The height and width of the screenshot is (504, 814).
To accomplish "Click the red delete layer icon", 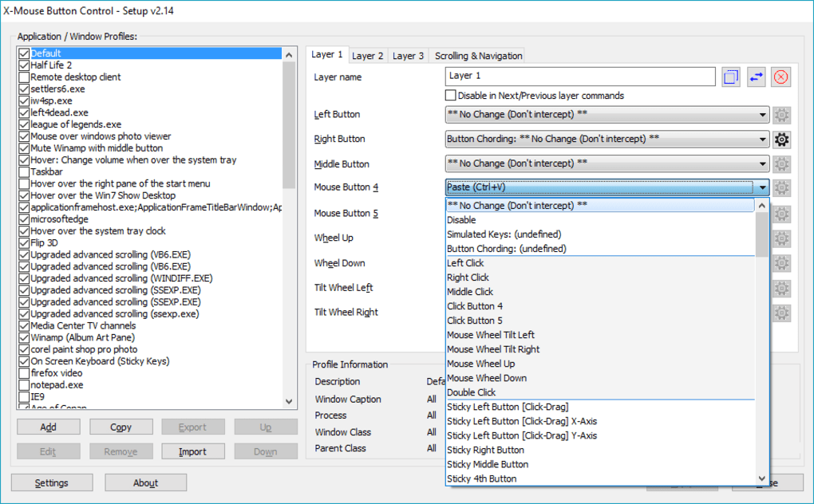I will [780, 77].
